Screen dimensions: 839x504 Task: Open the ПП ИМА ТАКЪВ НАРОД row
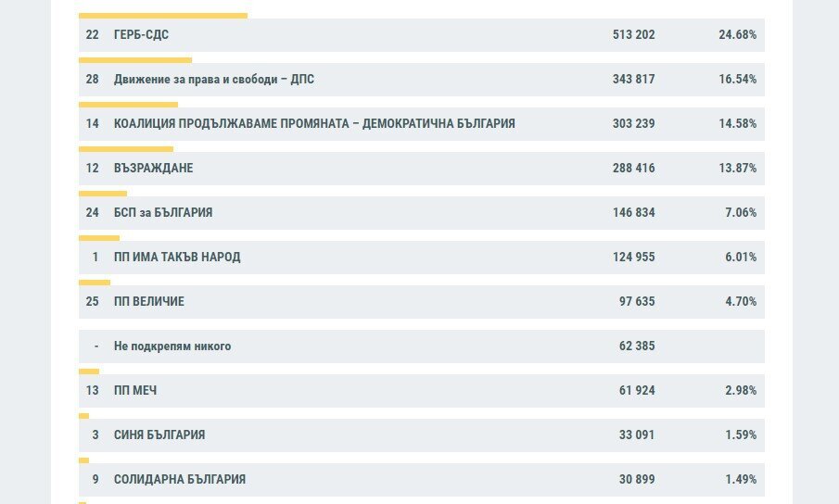point(422,257)
